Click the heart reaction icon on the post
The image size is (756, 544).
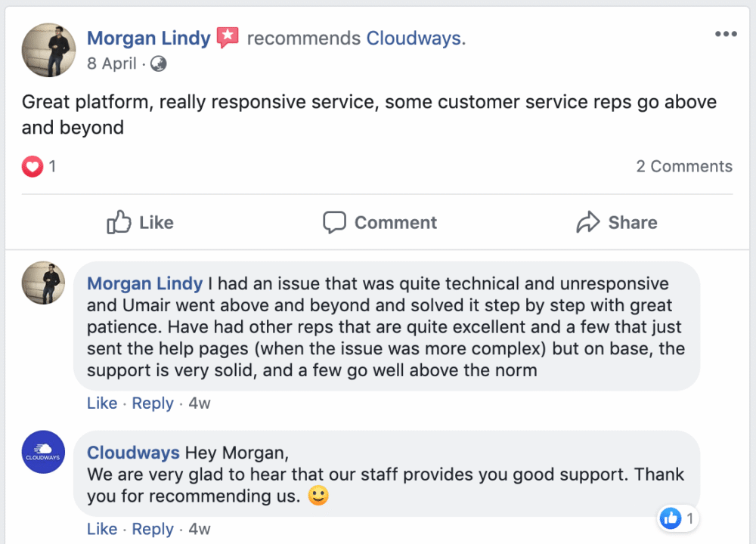(33, 166)
